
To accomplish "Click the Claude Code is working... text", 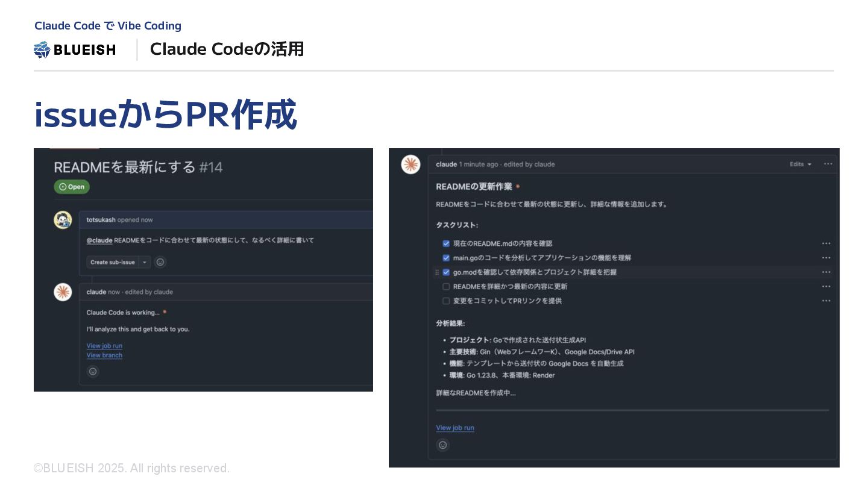I will [123, 312].
